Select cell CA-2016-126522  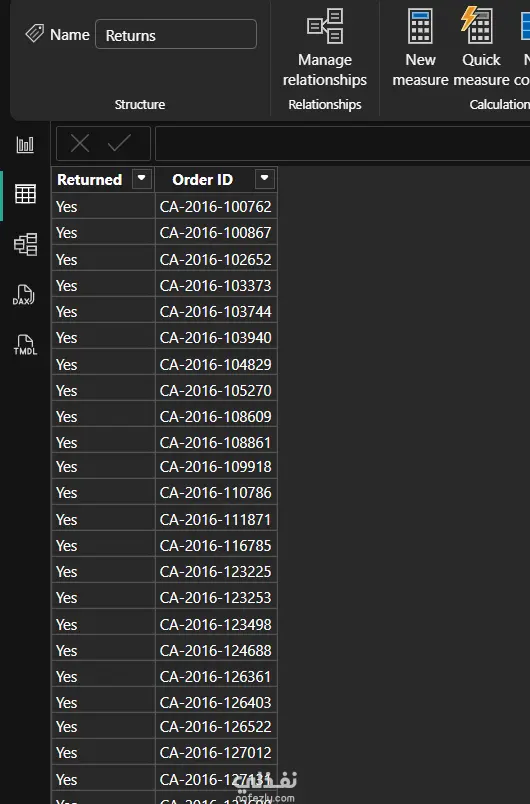coord(216,726)
